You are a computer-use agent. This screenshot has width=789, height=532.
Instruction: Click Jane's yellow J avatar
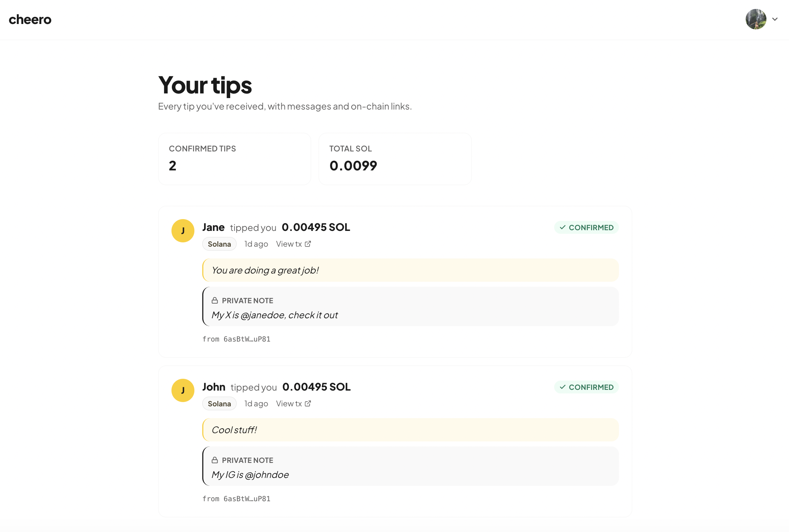[x=183, y=231]
